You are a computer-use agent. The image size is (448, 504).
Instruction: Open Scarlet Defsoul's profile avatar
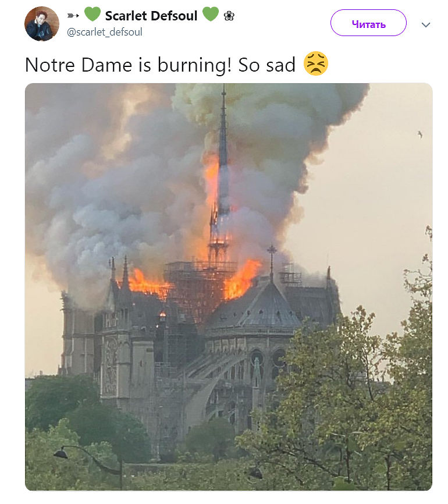41,24
